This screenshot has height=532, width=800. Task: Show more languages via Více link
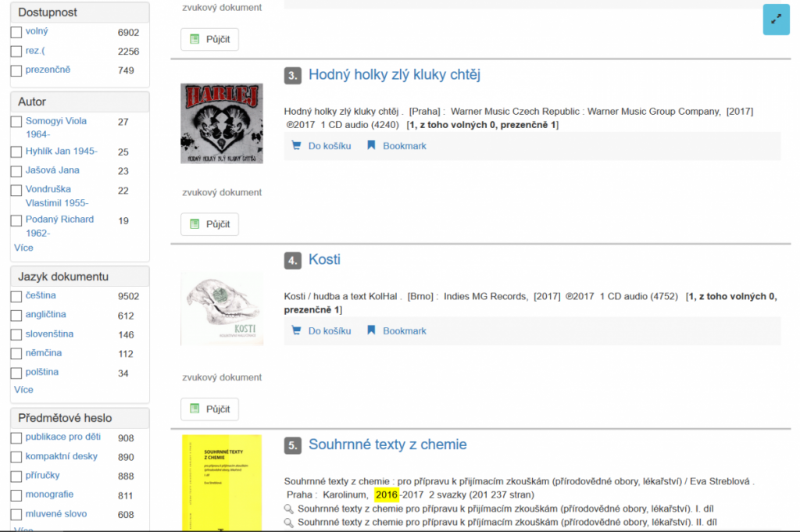click(23, 389)
